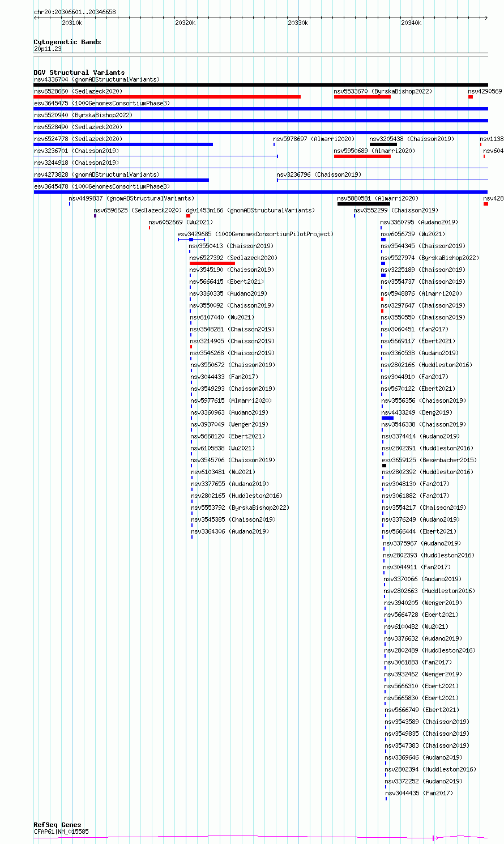Viewport: 504px width, 844px height.
Task: Click the 20p11.23 cytogenetic band label
Action: [x=48, y=49]
